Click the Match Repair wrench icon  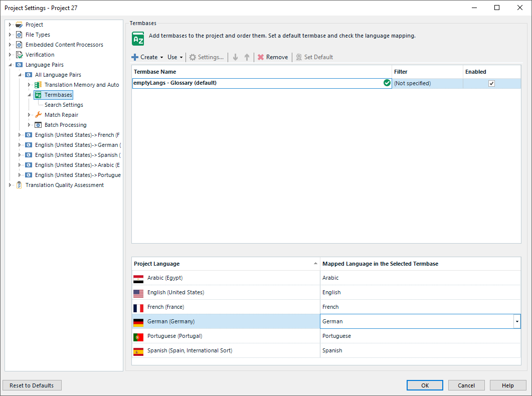[x=38, y=115]
